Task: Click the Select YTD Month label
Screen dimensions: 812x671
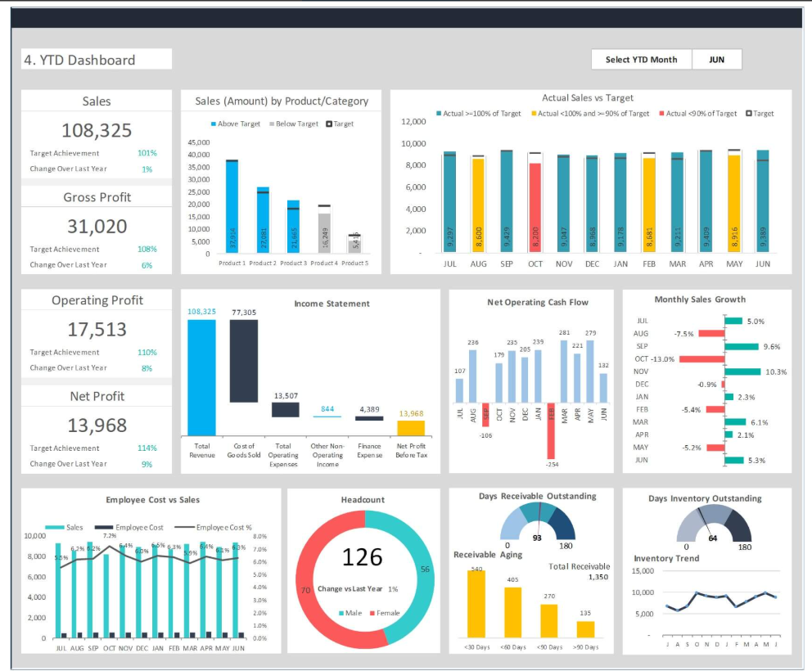Action: point(641,60)
